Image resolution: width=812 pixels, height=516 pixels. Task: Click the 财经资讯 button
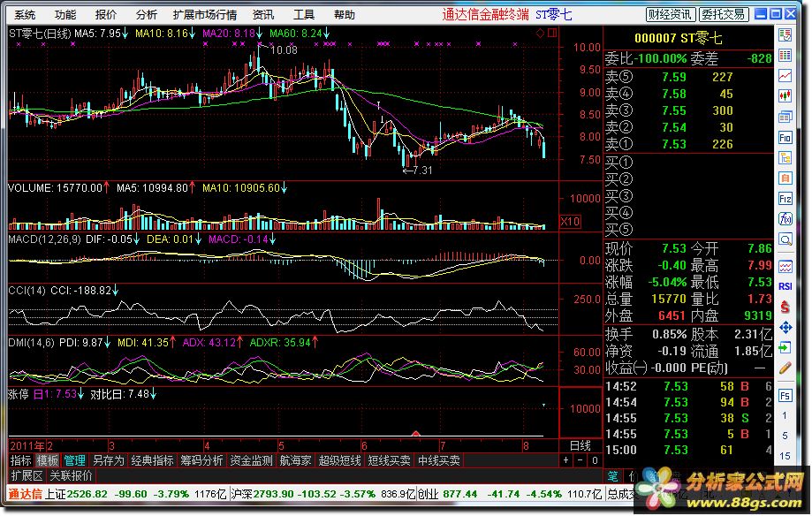pos(671,14)
